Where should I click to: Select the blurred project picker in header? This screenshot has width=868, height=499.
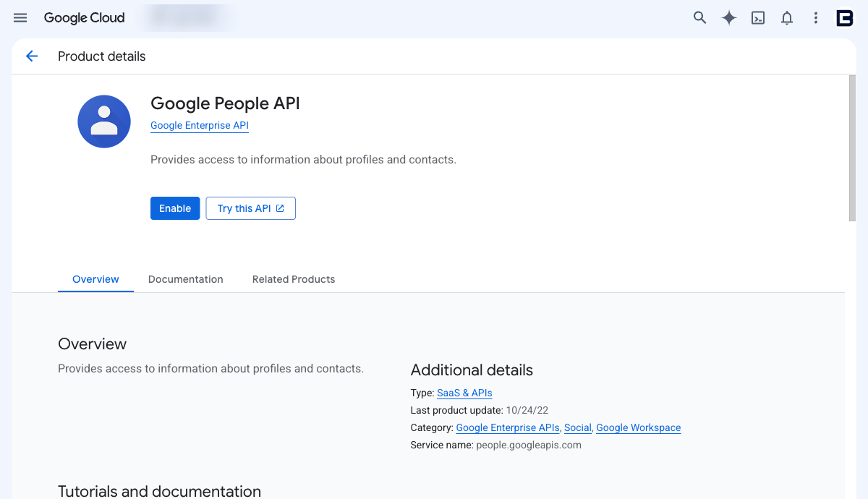tap(187, 18)
